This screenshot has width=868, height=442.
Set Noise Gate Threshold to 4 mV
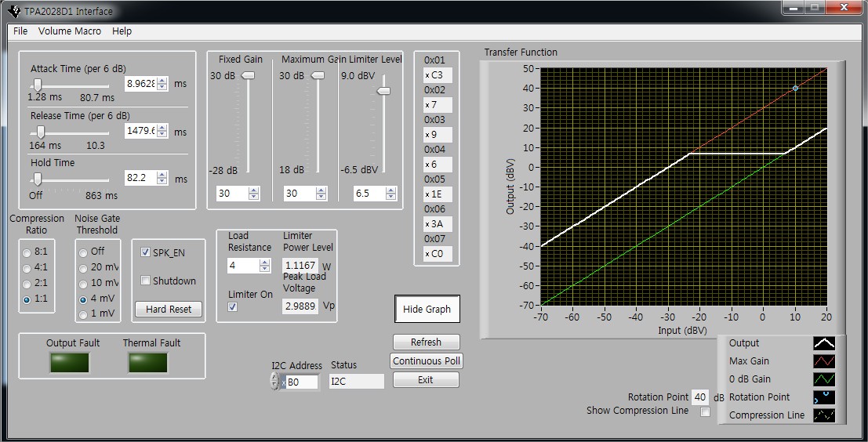pos(83,299)
